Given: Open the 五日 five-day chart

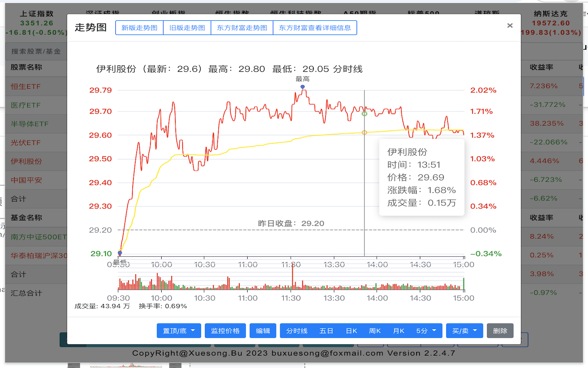Looking at the screenshot, I should tap(327, 330).
